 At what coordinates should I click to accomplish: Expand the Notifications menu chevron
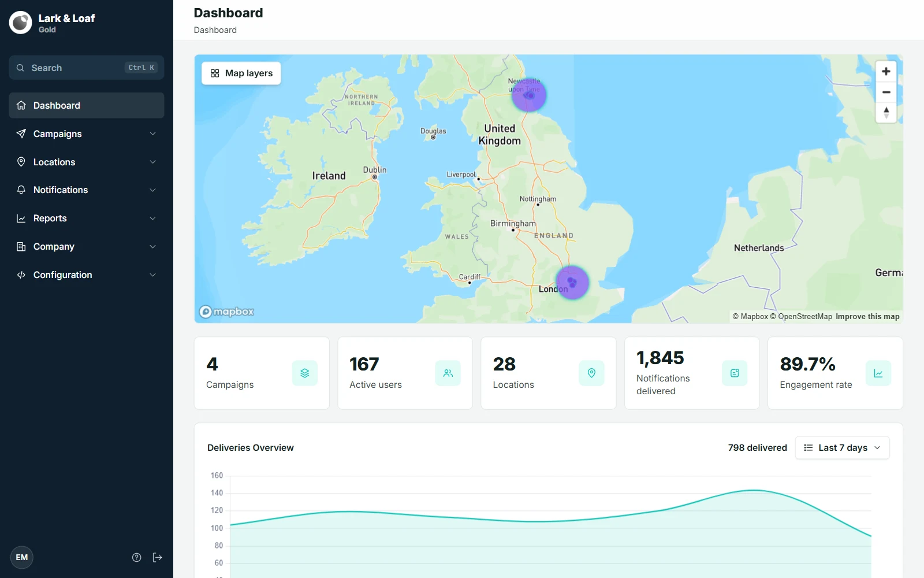[x=153, y=190]
